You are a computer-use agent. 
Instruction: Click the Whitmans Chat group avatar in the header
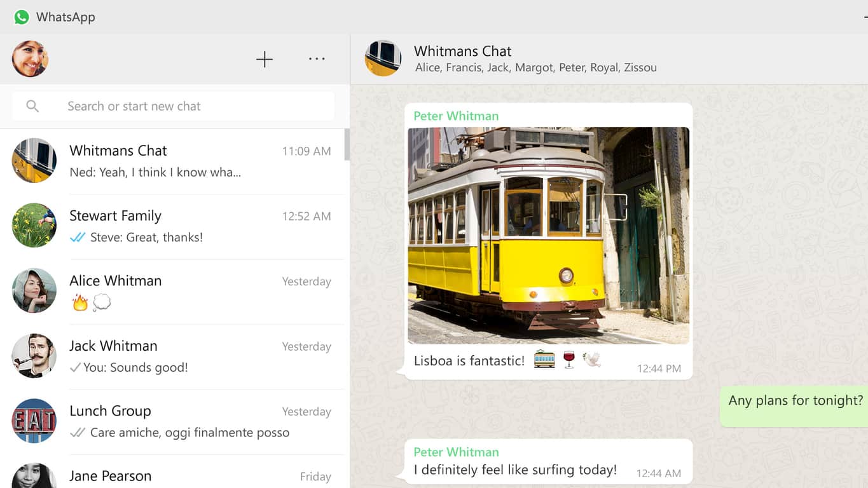click(x=383, y=58)
